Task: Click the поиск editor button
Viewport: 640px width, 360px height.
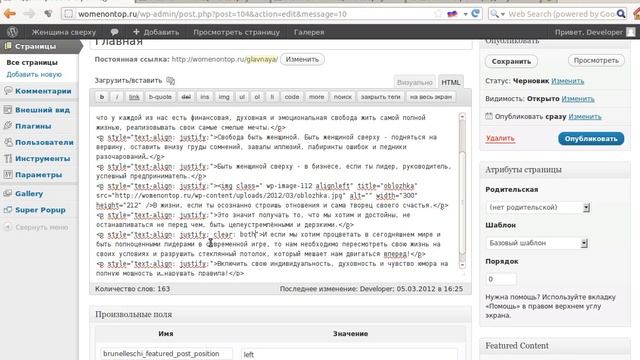Action: 342,97
